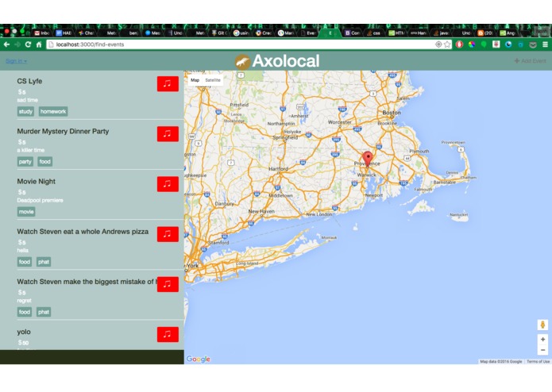The width and height of the screenshot is (552, 392).
Task: Open the Sign in dropdown
Action: [x=16, y=61]
